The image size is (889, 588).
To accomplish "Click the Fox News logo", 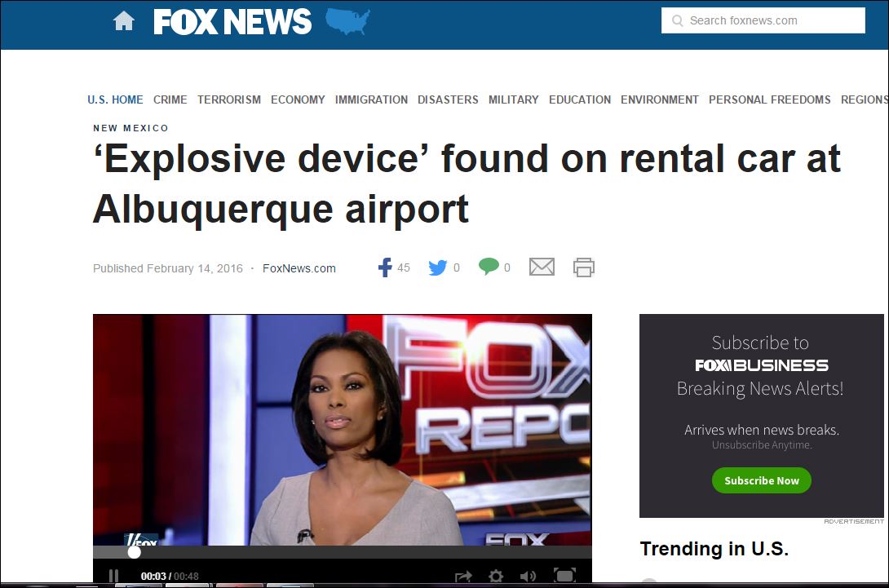I will (232, 21).
